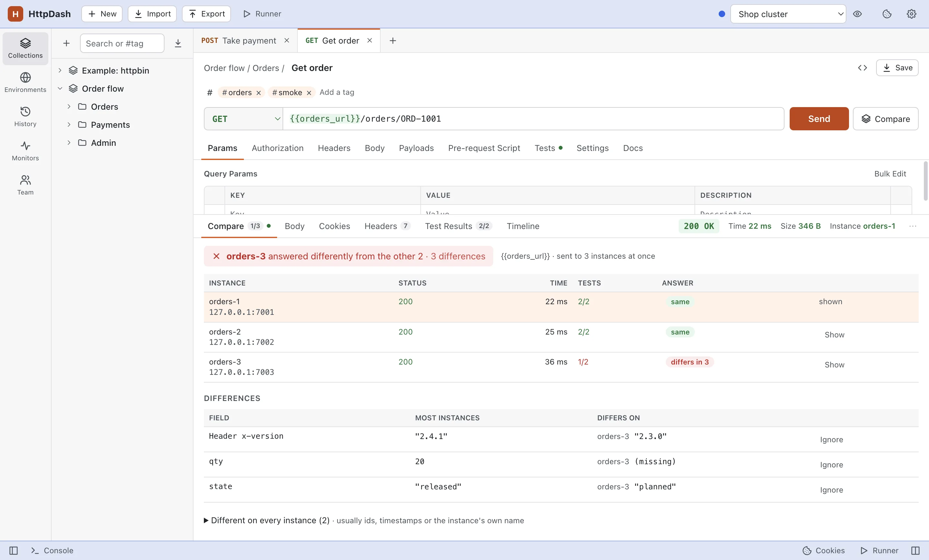Open the Console in the status bar
Screen dimensions: 929x560
tap(52, 551)
